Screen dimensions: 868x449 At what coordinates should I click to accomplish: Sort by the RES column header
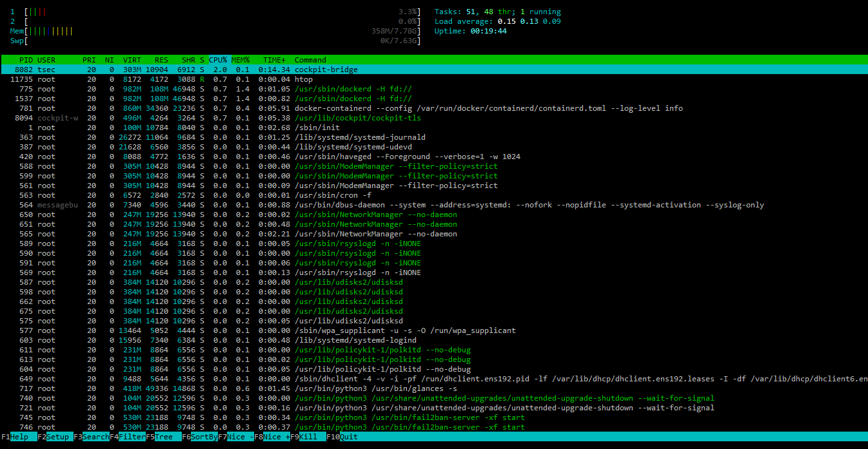click(x=161, y=60)
